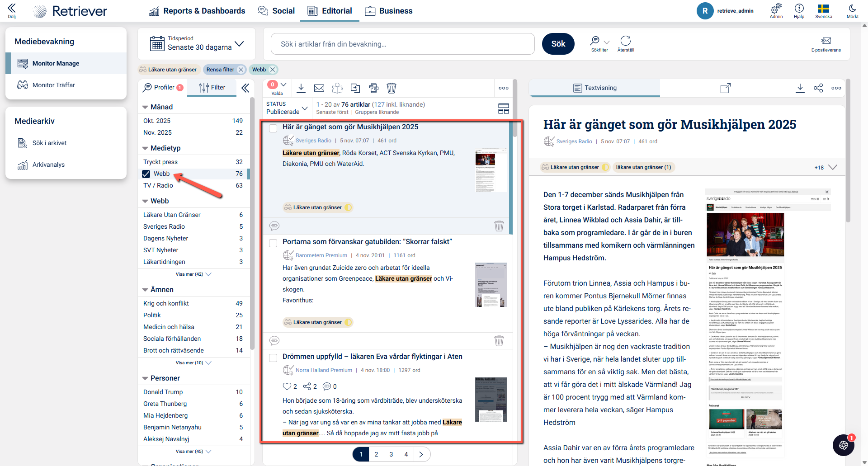The width and height of the screenshot is (868, 466).
Task: Click the Sök search button
Action: pyautogui.click(x=558, y=44)
